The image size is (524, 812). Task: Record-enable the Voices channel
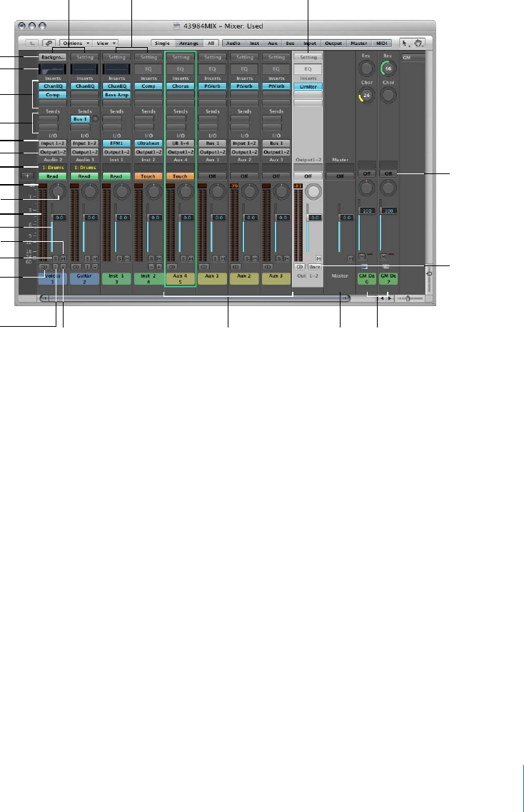point(64,267)
